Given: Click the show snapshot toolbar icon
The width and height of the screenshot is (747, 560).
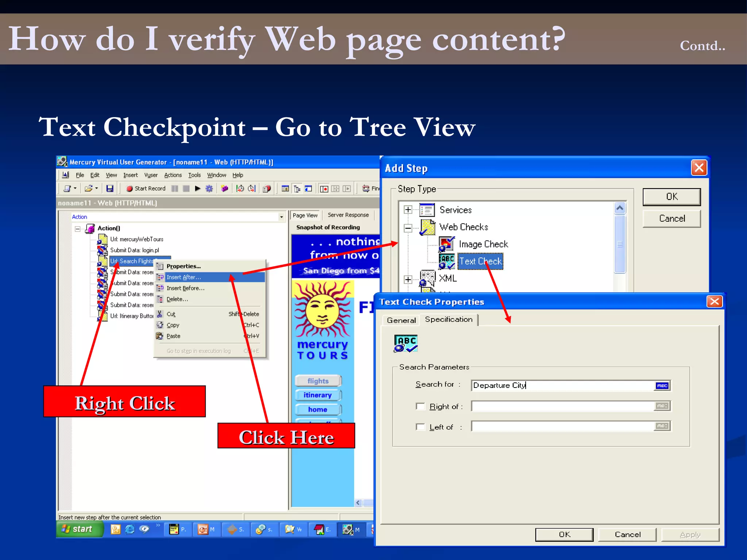Looking at the screenshot, I should click(309, 188).
